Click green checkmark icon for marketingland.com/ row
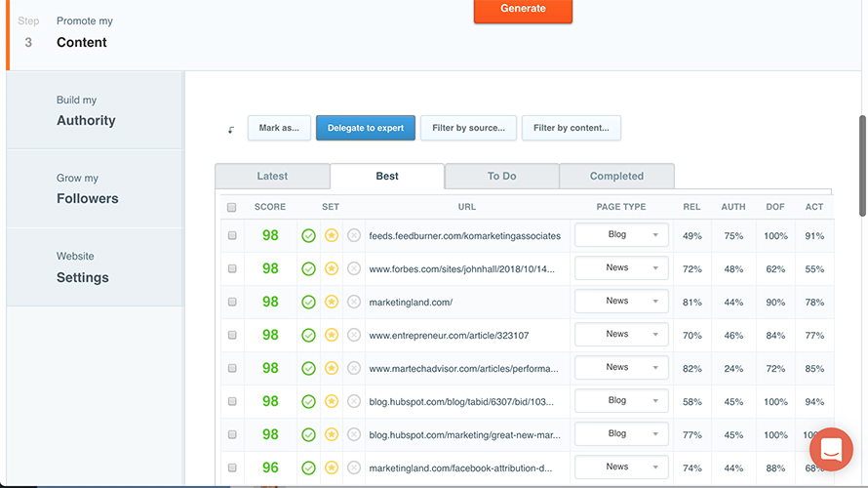Image resolution: width=868 pixels, height=488 pixels. click(x=308, y=303)
